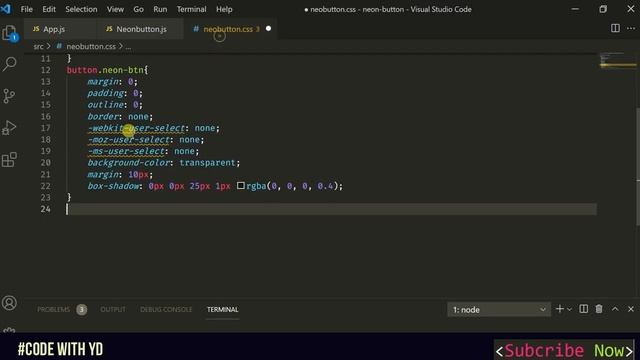
Task: Click line number 17 in the gutter
Action: pyautogui.click(x=46, y=128)
